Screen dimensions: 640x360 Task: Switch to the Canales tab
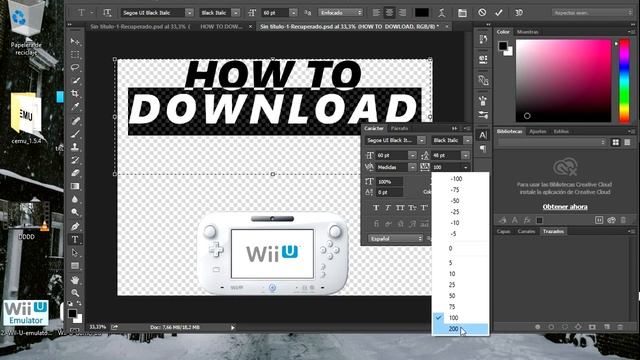coord(526,231)
